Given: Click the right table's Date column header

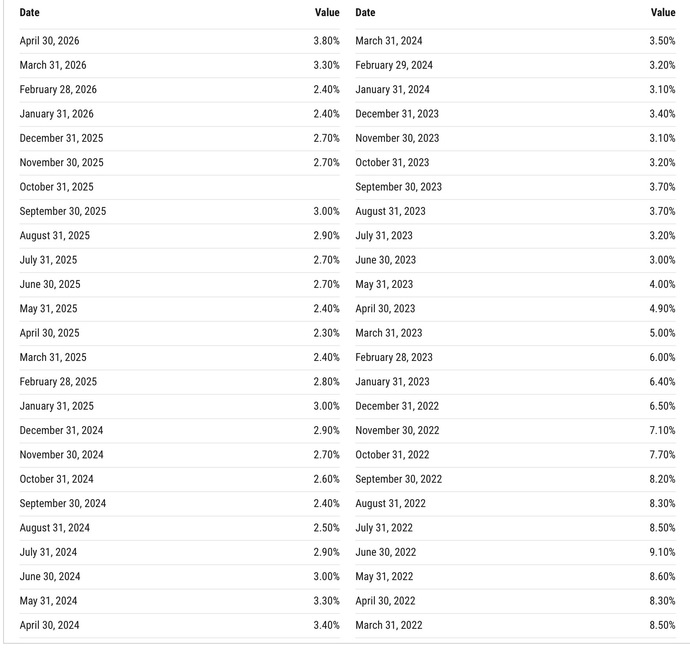Looking at the screenshot, I should (x=365, y=12).
